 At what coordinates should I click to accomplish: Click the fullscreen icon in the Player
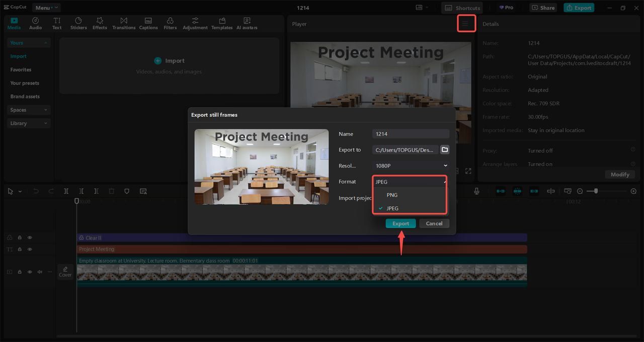[468, 171]
